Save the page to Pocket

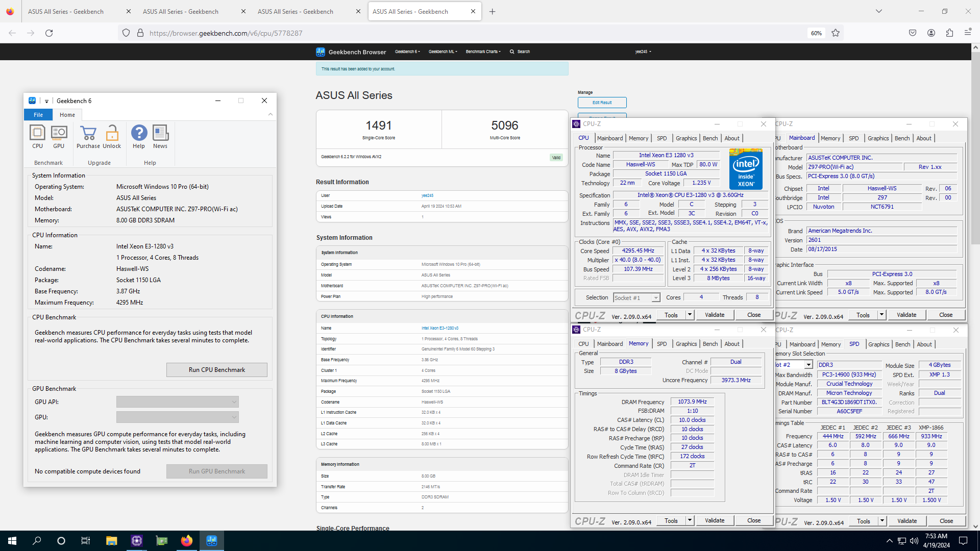click(913, 33)
